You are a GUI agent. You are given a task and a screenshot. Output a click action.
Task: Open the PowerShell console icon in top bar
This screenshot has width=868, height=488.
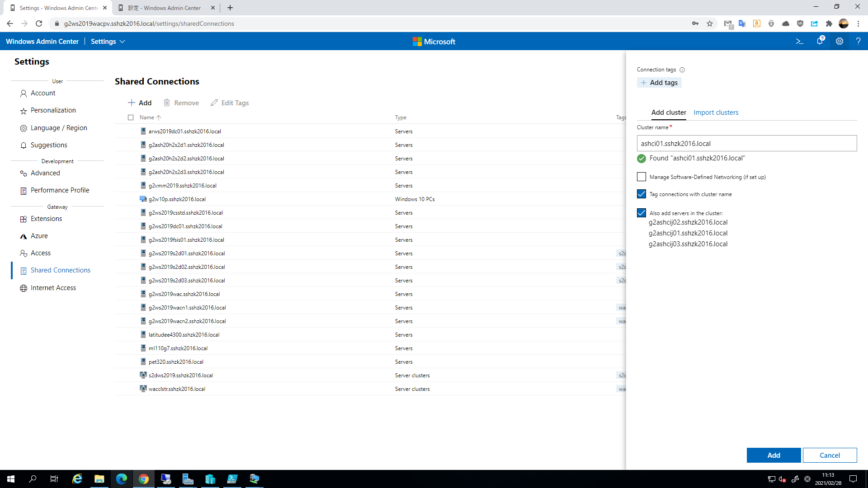click(x=799, y=41)
